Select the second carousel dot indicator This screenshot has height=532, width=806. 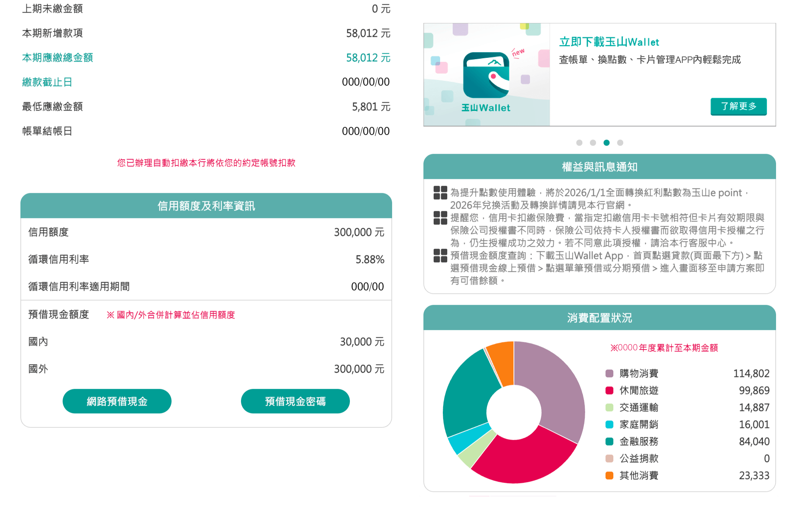click(x=593, y=143)
